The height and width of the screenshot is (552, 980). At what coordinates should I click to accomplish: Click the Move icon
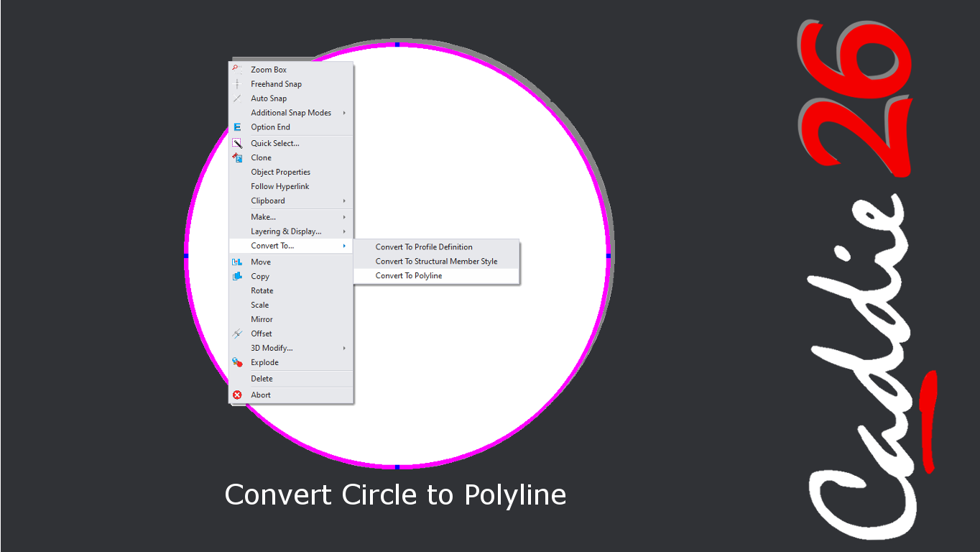pos(237,262)
